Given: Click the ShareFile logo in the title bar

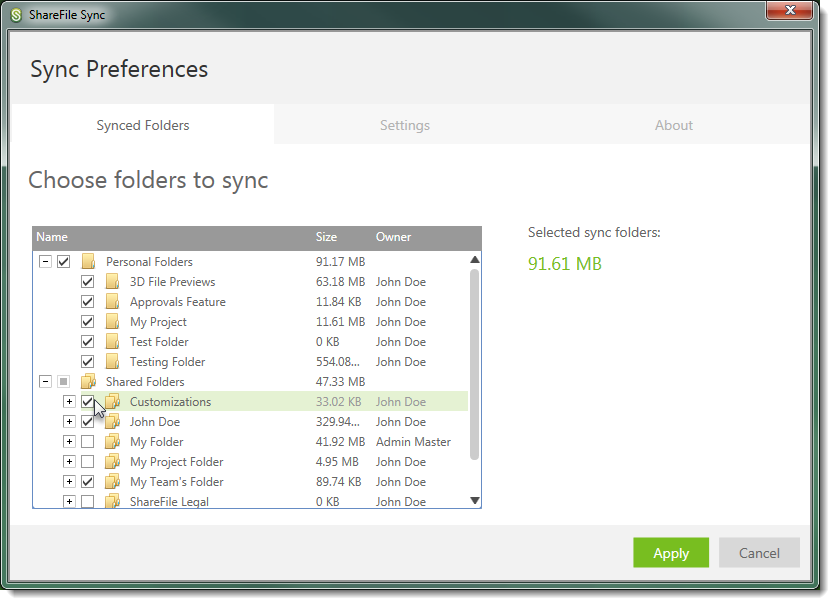Looking at the screenshot, I should click(14, 13).
